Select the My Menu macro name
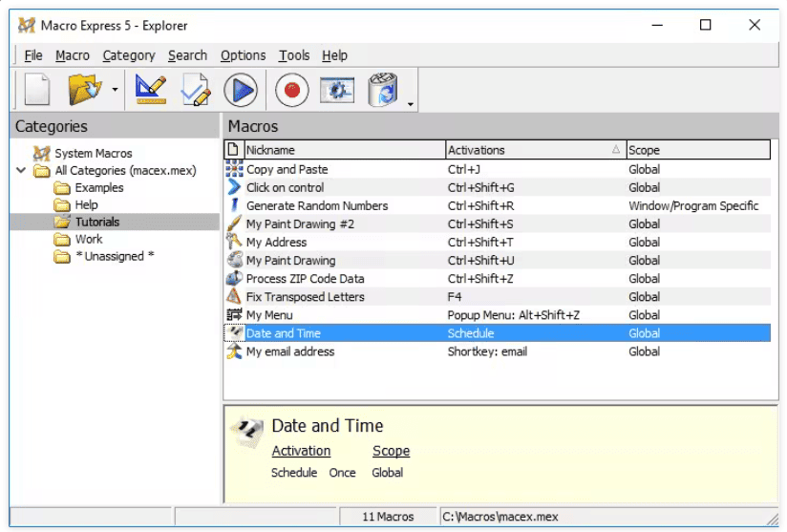This screenshot has height=532, width=787. click(269, 315)
